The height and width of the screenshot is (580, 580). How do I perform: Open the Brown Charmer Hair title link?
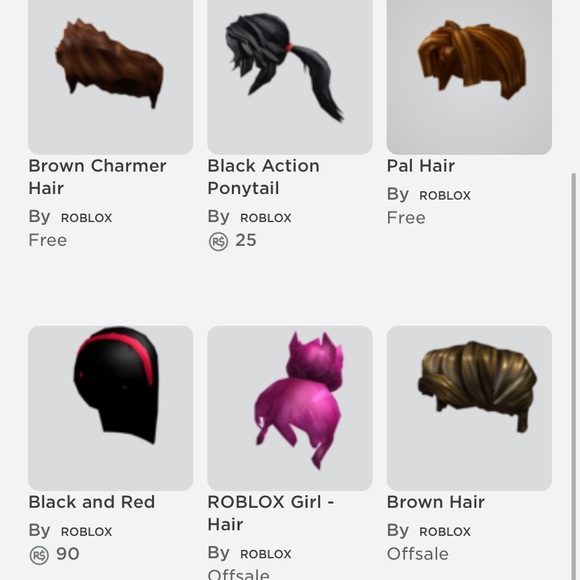tap(97, 177)
